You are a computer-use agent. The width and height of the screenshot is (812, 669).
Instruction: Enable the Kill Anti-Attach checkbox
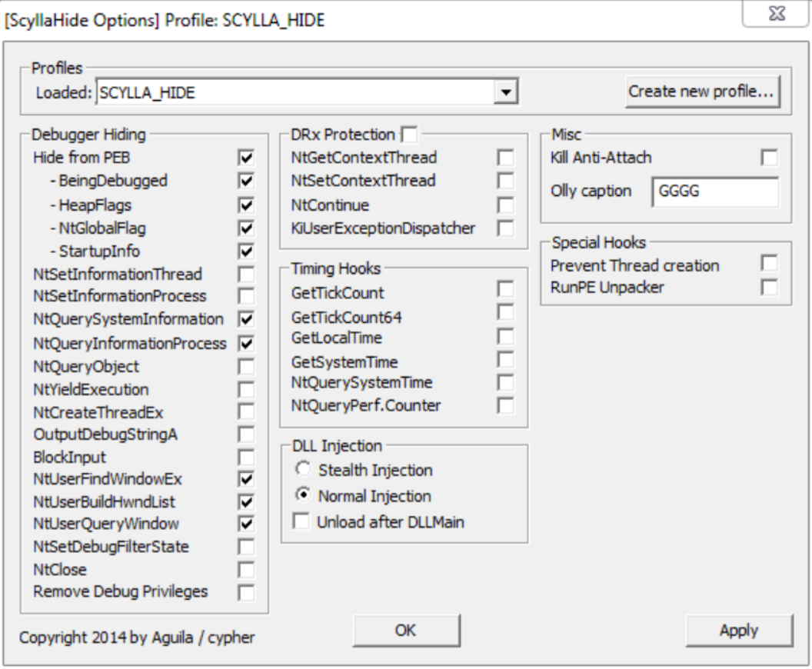pyautogui.click(x=769, y=158)
